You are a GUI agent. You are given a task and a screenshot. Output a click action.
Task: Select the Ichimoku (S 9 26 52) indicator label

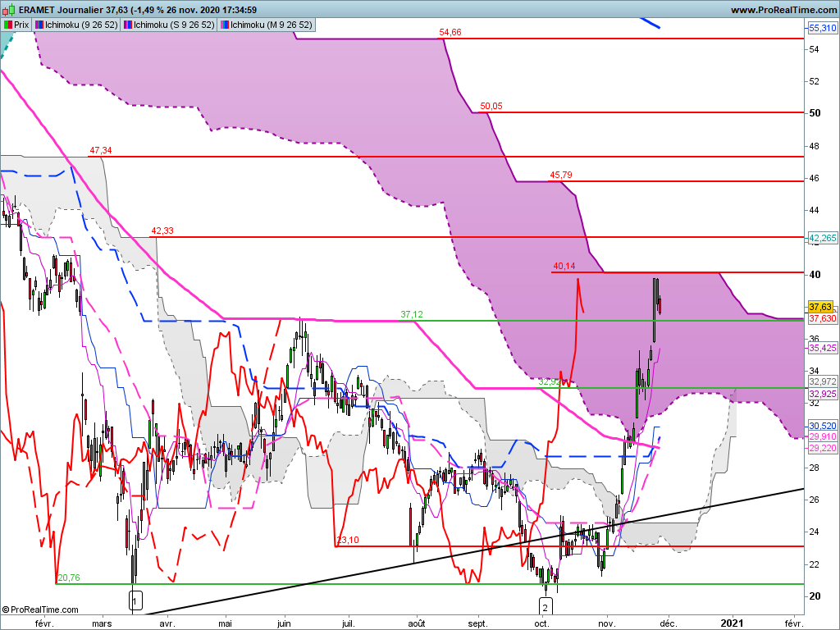pyautogui.click(x=174, y=25)
